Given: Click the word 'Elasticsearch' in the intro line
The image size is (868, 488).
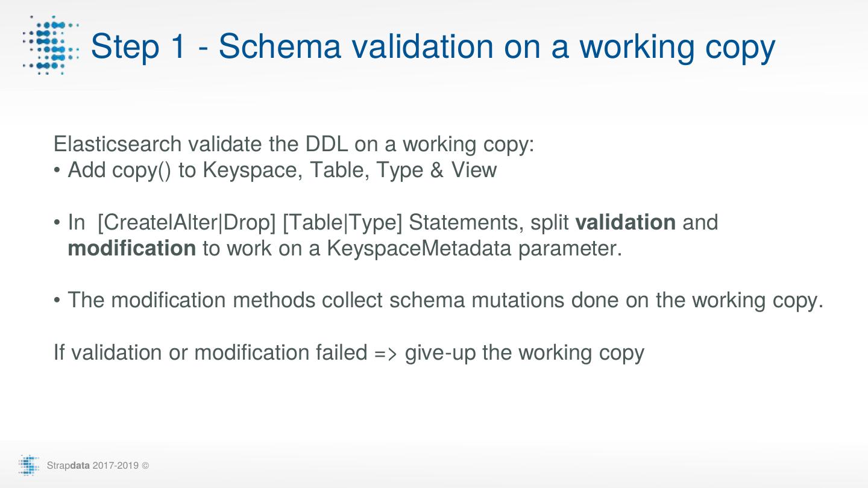Looking at the screenshot, I should coord(118,145).
